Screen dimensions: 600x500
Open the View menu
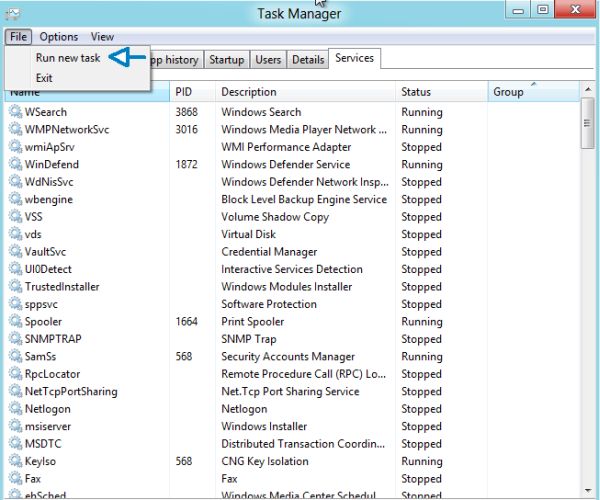(102, 37)
